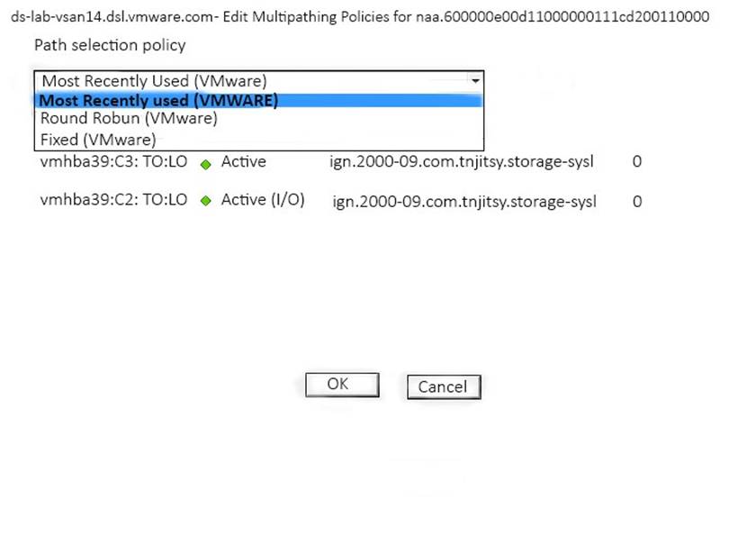Click the OK button
Viewport: 756px width, 554px height.
[x=342, y=385]
